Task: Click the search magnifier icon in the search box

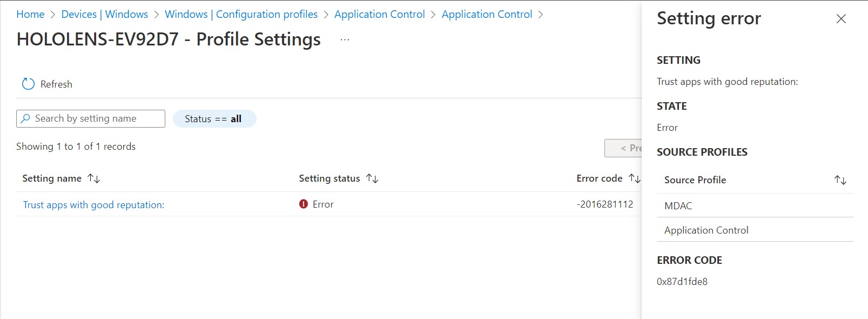Action: click(25, 118)
